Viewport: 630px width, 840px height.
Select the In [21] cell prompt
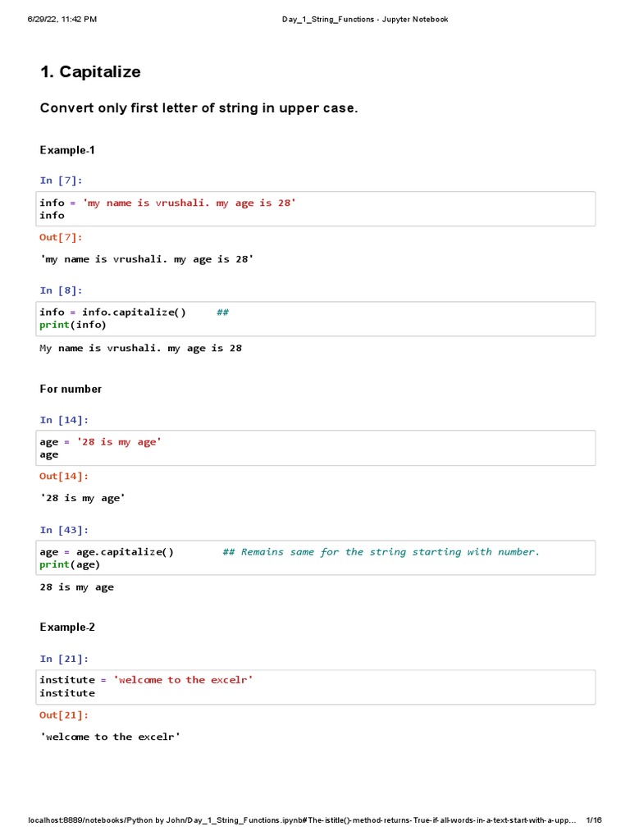[64, 659]
